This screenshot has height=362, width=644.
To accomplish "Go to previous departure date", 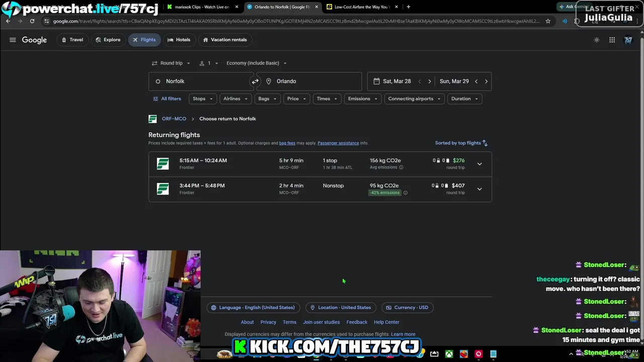I will (x=420, y=81).
